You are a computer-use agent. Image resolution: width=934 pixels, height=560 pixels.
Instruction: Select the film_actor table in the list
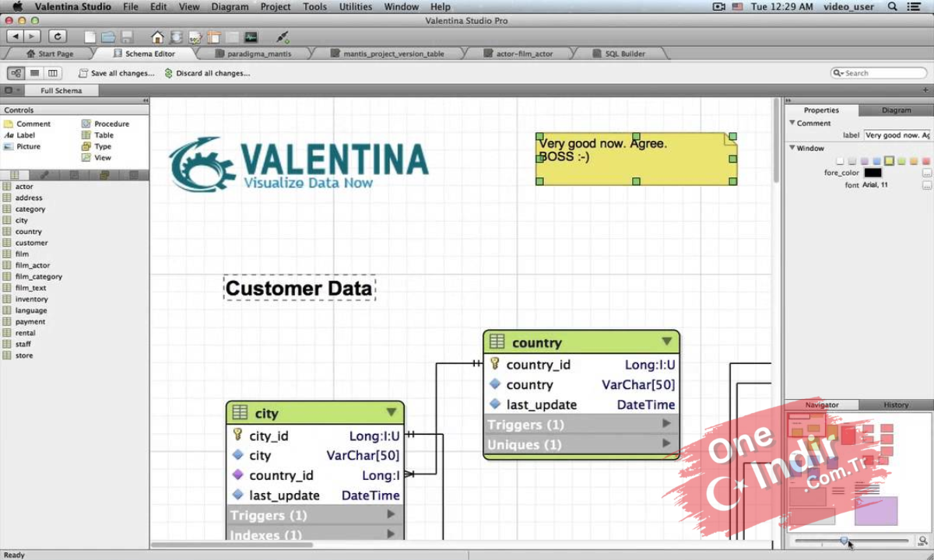33,265
